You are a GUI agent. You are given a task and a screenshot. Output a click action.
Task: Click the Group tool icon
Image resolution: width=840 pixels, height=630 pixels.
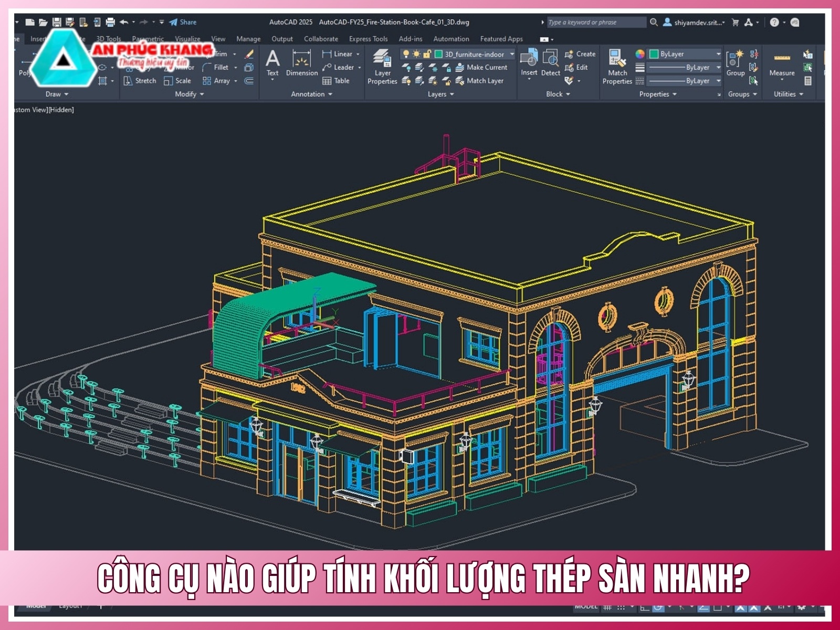coord(735,64)
